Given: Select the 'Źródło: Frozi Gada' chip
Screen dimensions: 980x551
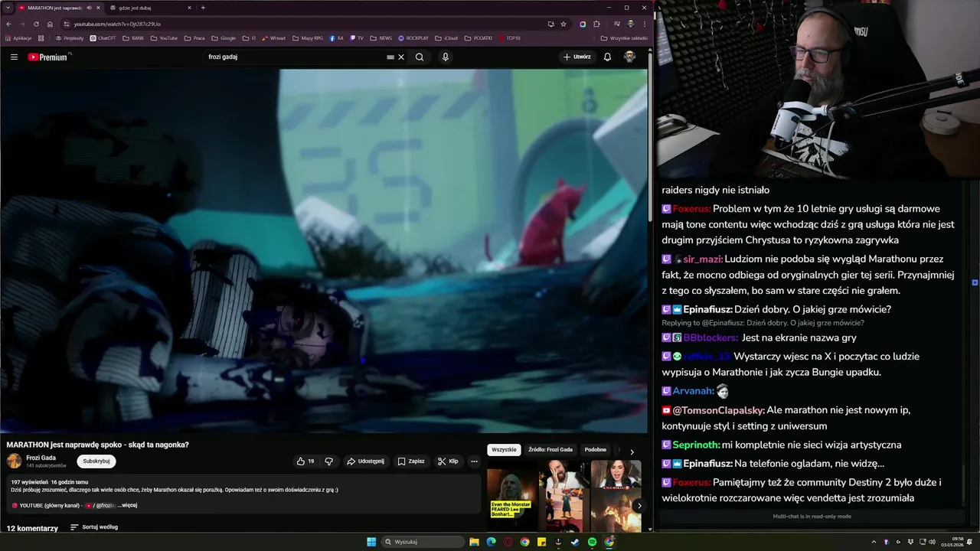Looking at the screenshot, I should 550,450.
